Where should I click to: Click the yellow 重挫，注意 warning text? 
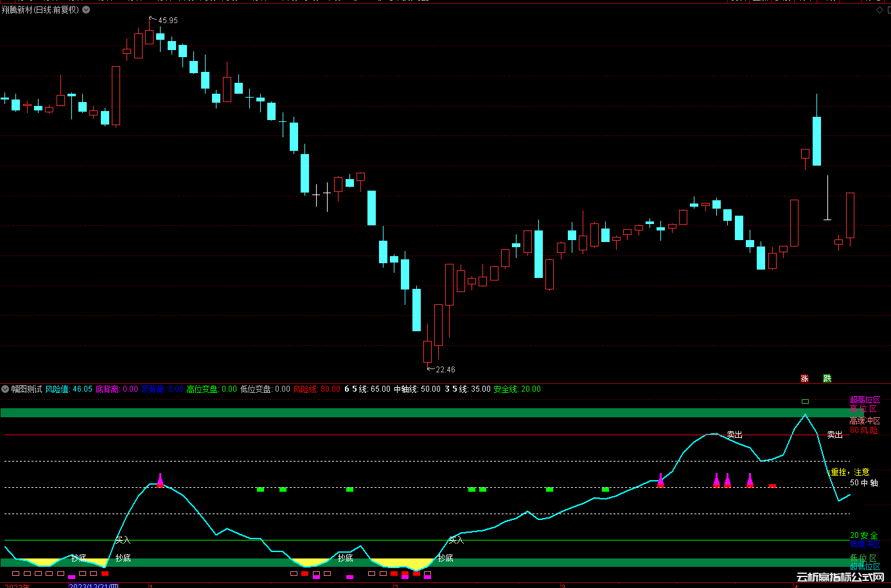click(850, 472)
